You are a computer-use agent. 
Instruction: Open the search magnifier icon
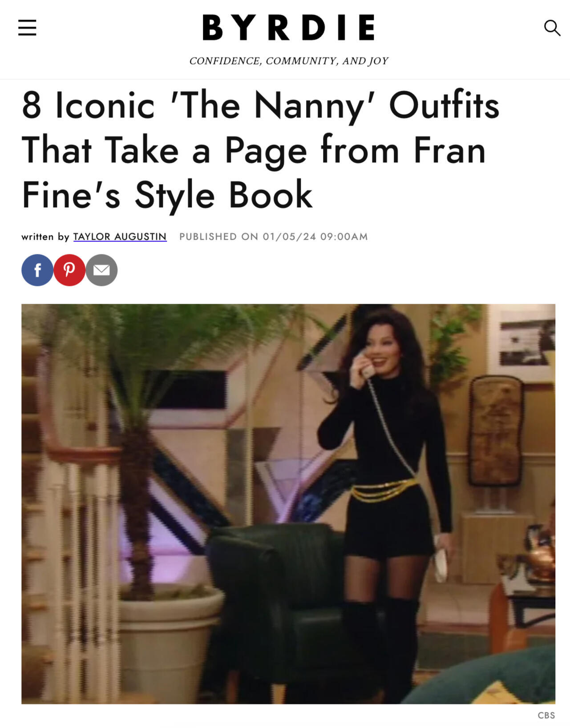pos(552,28)
